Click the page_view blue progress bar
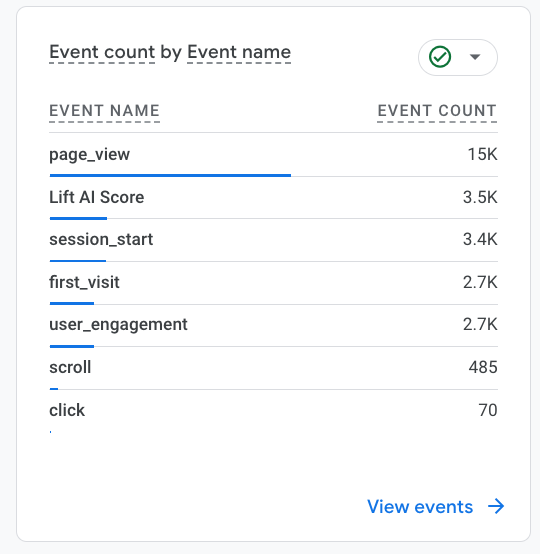540x554 pixels. [170, 175]
